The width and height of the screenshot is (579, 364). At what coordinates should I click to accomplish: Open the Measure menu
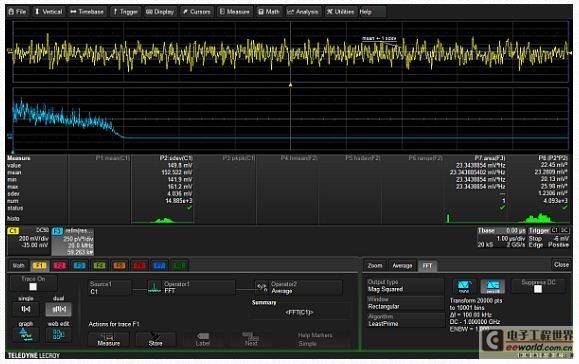coord(234,12)
